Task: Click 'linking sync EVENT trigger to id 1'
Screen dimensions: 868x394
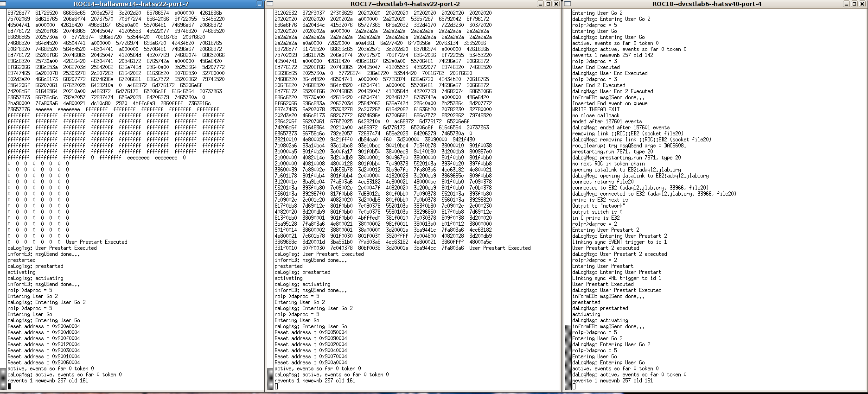Action: pos(619,242)
